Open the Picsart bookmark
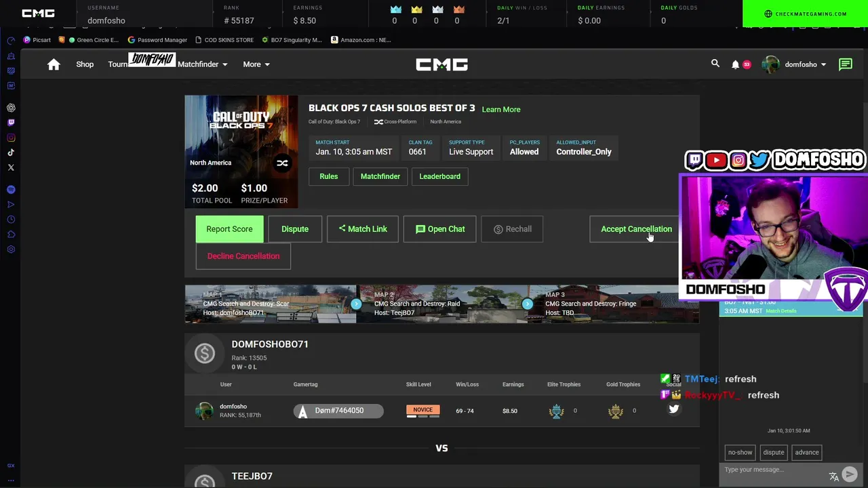 tap(37, 40)
